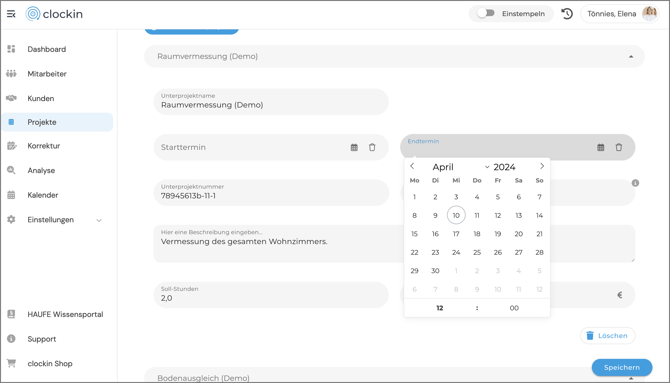This screenshot has height=383, width=670.
Task: Click into the Soll-Stunden field
Action: click(271, 295)
